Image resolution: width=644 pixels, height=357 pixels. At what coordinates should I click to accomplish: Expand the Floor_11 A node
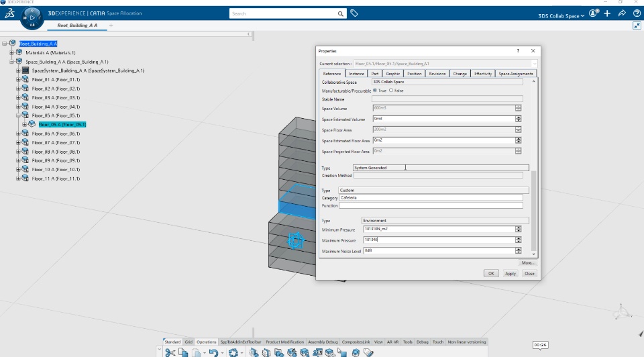pyautogui.click(x=18, y=178)
